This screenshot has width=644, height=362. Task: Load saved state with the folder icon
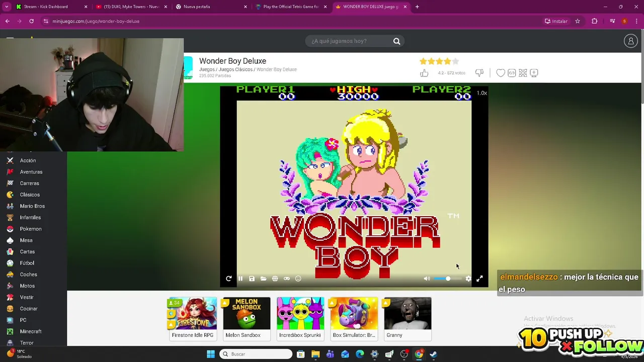point(263,279)
